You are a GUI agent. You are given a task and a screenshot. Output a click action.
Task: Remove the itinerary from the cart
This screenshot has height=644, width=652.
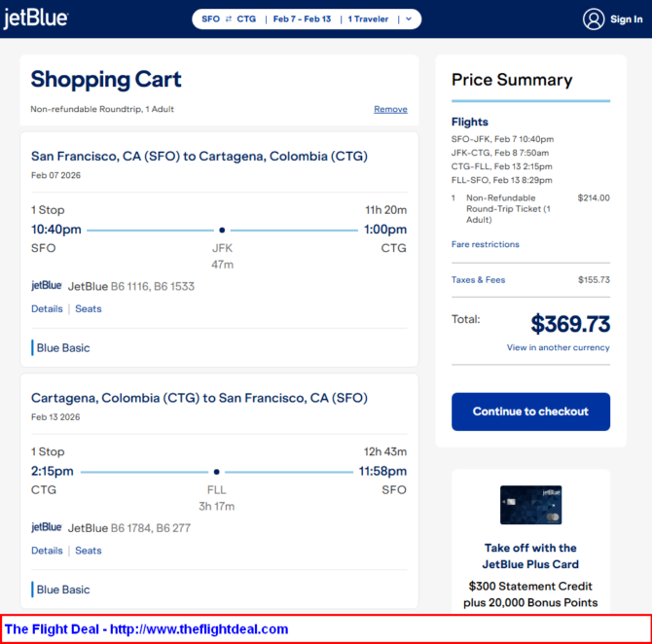point(390,109)
